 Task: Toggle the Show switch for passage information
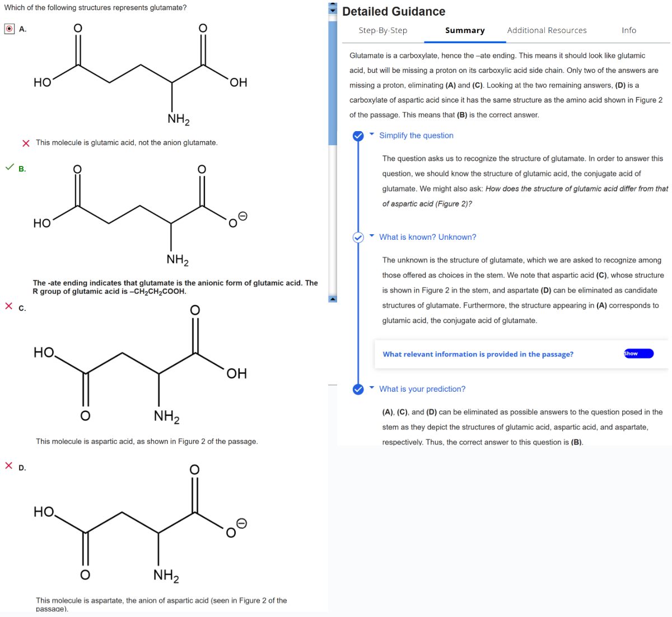pos(638,354)
